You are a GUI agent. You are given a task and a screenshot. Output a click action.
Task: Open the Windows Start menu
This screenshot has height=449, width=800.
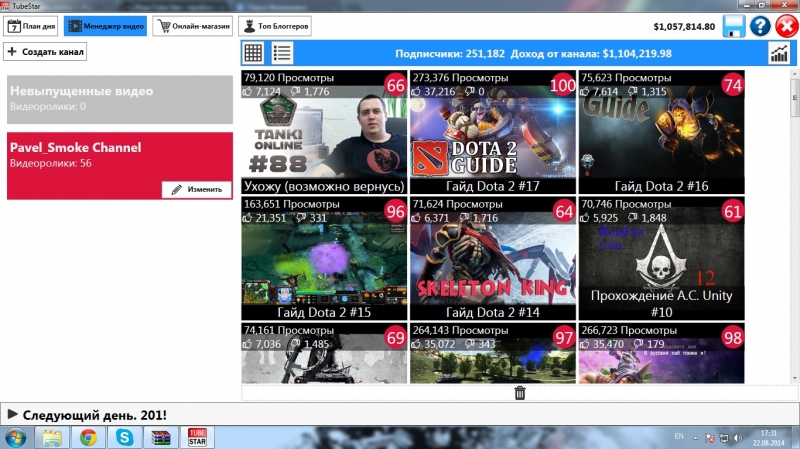click(15, 438)
